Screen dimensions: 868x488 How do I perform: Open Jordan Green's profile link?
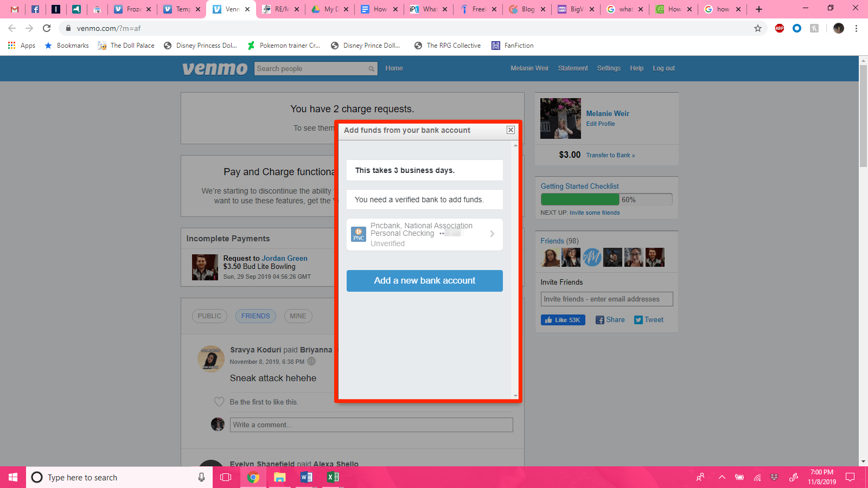click(x=284, y=258)
